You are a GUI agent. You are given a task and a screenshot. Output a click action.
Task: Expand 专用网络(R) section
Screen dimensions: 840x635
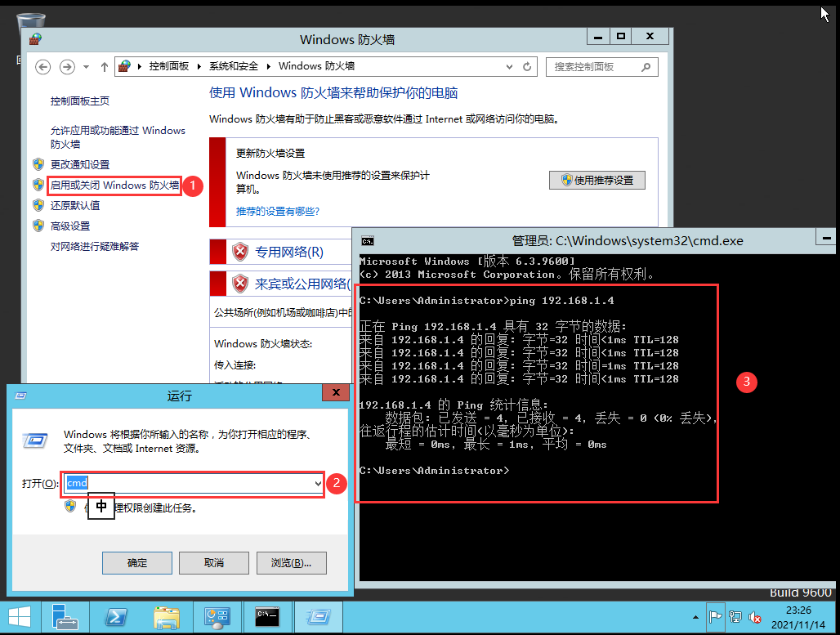pos(289,252)
